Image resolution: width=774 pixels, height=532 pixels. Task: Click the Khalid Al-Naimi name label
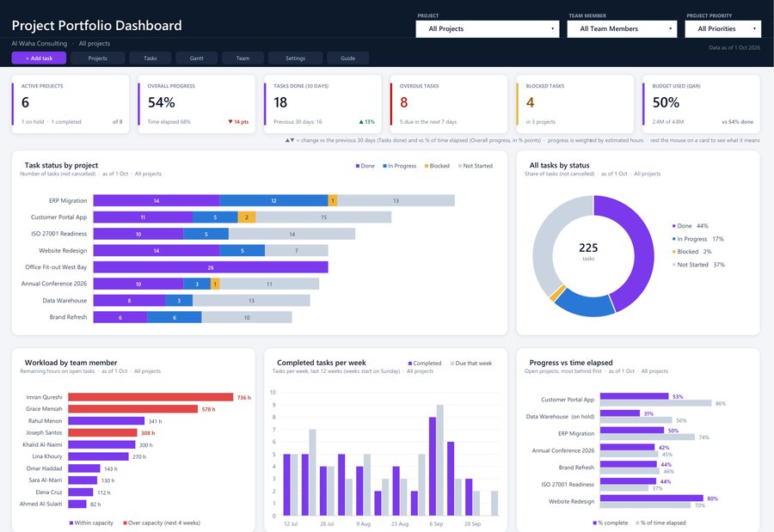(x=42, y=444)
